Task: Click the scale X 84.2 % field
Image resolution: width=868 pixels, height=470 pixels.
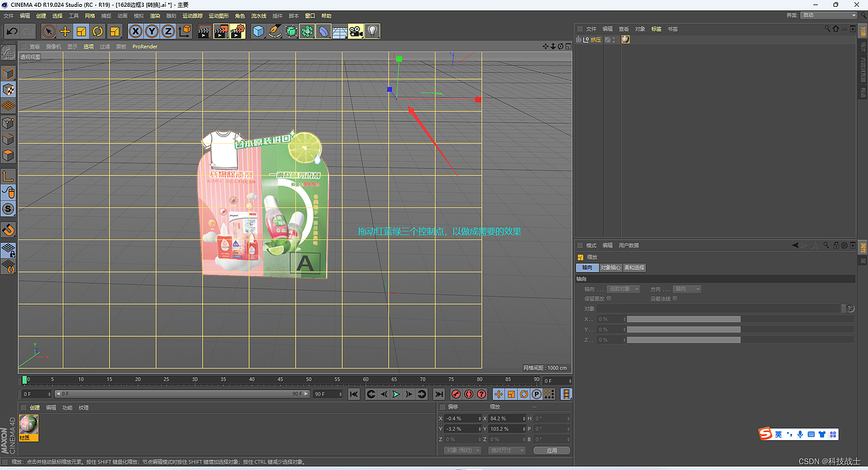Action: [x=505, y=418]
